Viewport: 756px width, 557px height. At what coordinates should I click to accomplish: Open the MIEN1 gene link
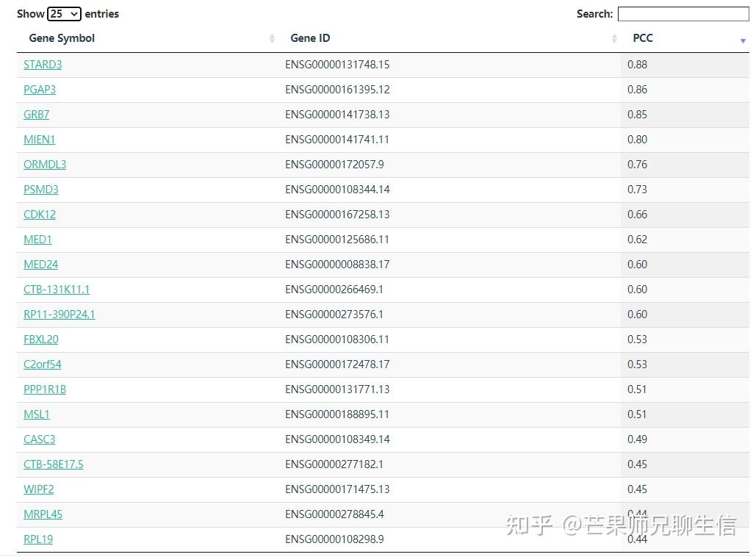point(40,140)
